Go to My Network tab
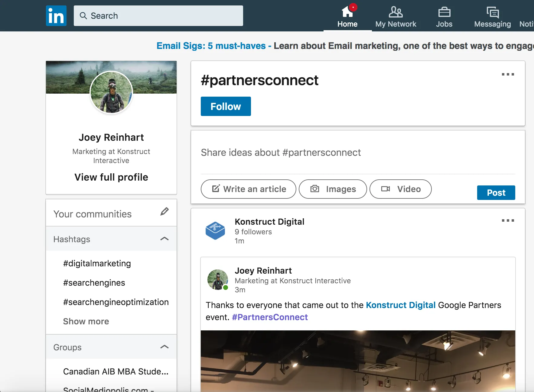 pyautogui.click(x=396, y=17)
